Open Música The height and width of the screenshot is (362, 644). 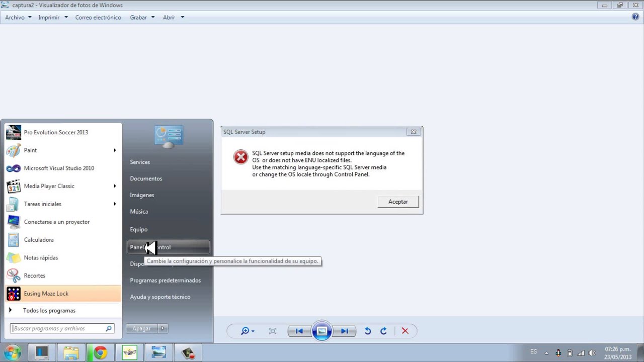tap(168, 212)
